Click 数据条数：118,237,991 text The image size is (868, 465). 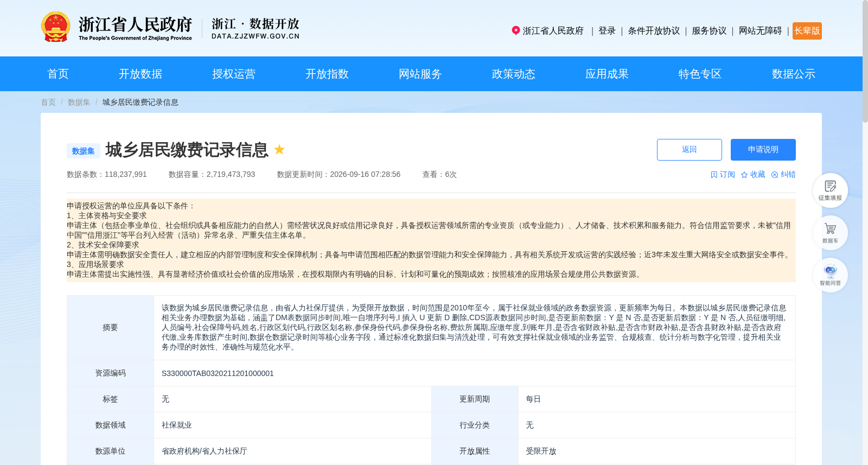(x=107, y=174)
